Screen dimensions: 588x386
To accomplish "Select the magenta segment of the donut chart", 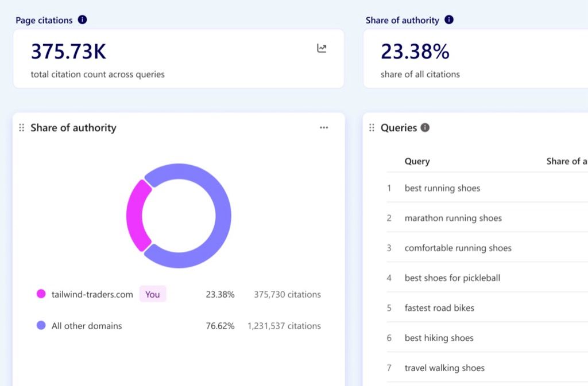I will coord(134,215).
